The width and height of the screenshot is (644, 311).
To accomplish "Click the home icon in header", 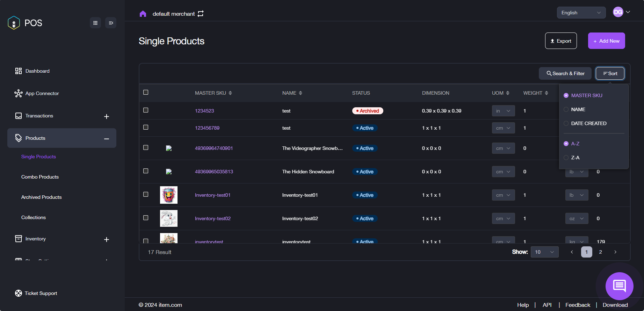I will pos(143,14).
